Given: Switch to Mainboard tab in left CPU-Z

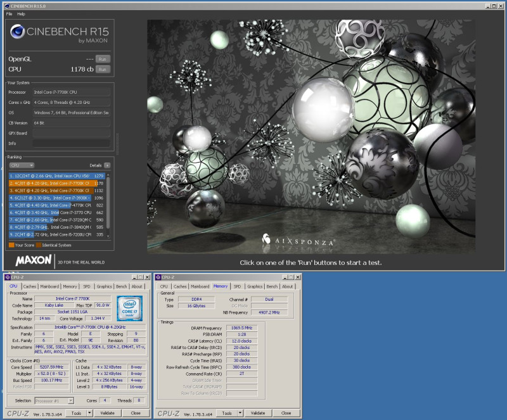Looking at the screenshot, I should tap(49, 286).
